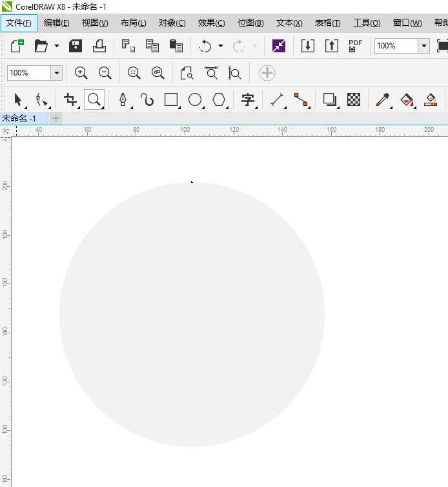The image size is (448, 487).
Task: Select the Crop tool
Action: [x=70, y=99]
